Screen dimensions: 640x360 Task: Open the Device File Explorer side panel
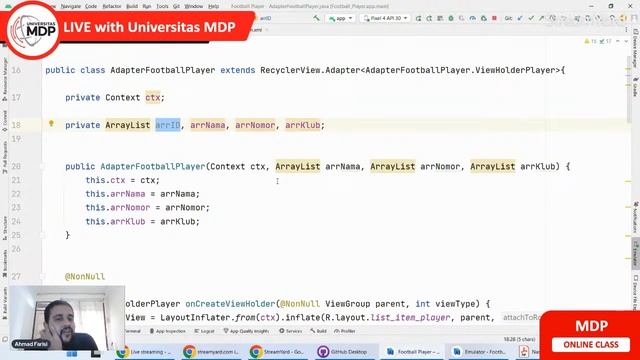click(x=635, y=293)
